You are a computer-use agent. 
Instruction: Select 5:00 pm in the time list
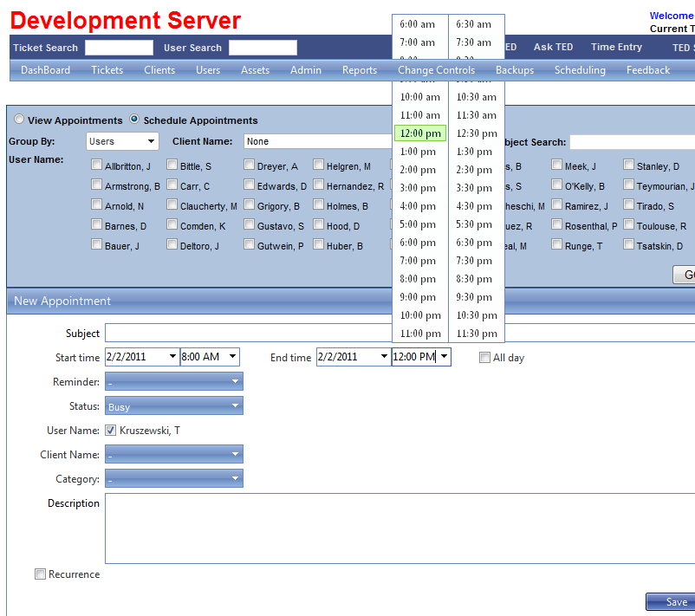point(418,224)
